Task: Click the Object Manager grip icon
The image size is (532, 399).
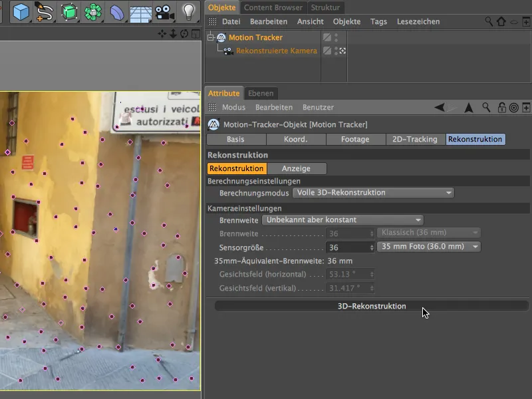Action: coord(212,22)
